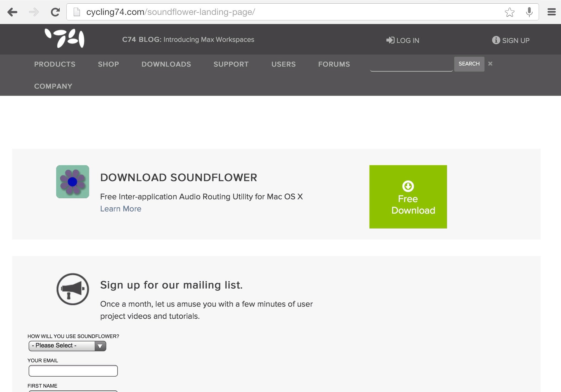Image resolution: width=561 pixels, height=392 pixels.
Task: Click the browser reload toggle
Action: 55,12
